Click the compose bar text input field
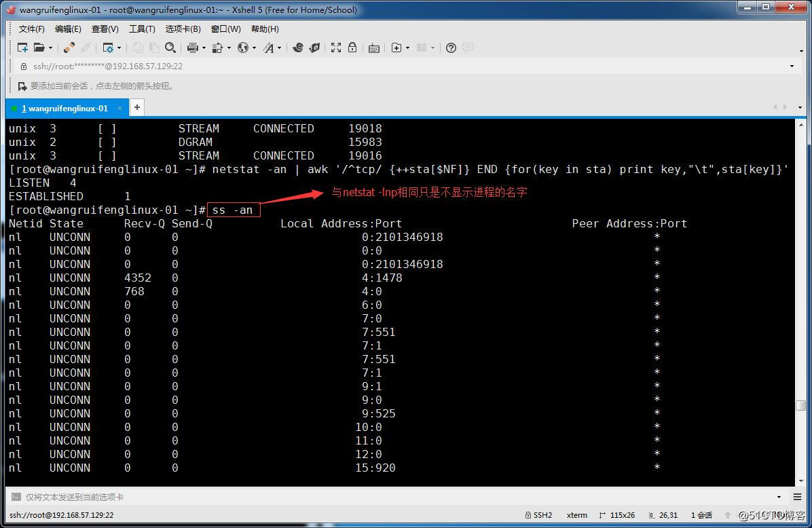 [399, 497]
